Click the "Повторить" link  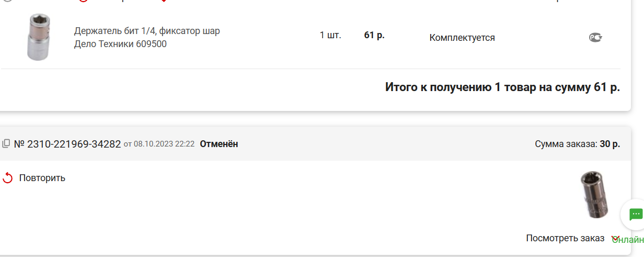pos(42,178)
